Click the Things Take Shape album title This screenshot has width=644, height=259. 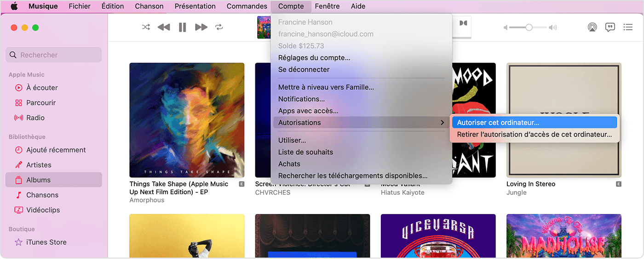tap(179, 188)
